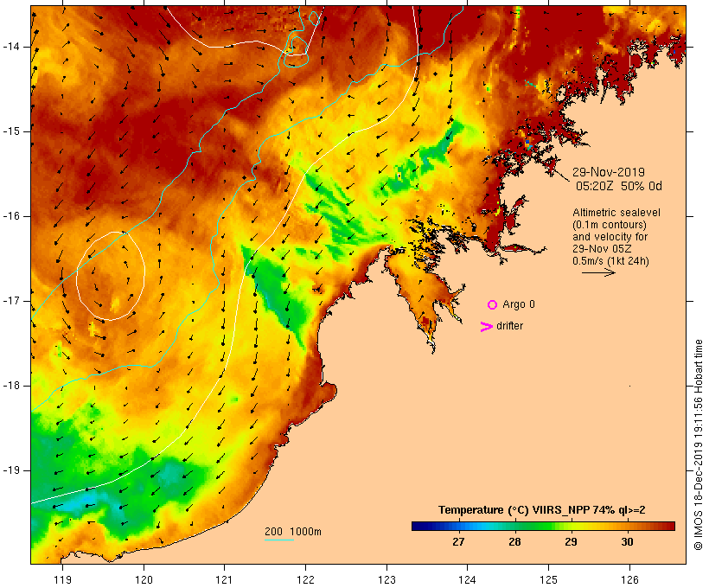
Task: Click the longitude label 125
Action: 549,579
